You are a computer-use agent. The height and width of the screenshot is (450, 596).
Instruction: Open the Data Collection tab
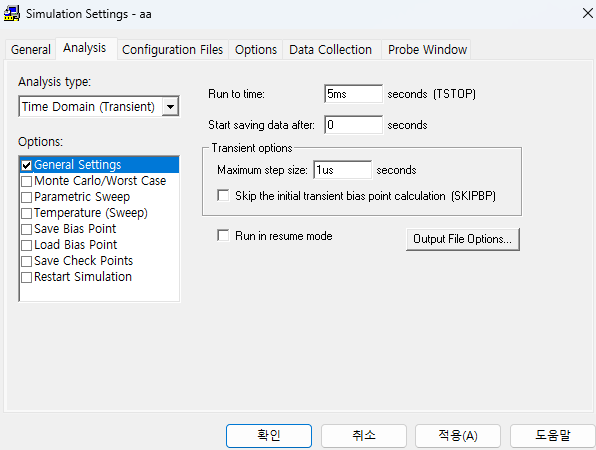331,50
